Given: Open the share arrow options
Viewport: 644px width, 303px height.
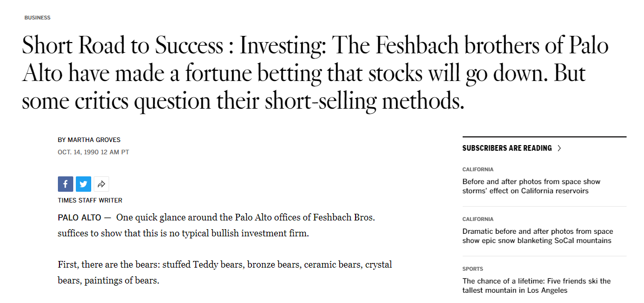Looking at the screenshot, I should 101,184.
